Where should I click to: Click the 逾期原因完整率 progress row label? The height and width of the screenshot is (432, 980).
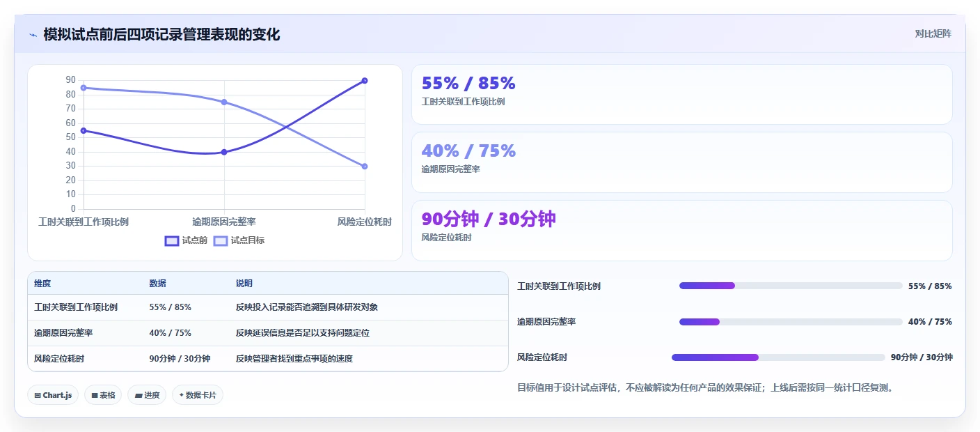546,322
